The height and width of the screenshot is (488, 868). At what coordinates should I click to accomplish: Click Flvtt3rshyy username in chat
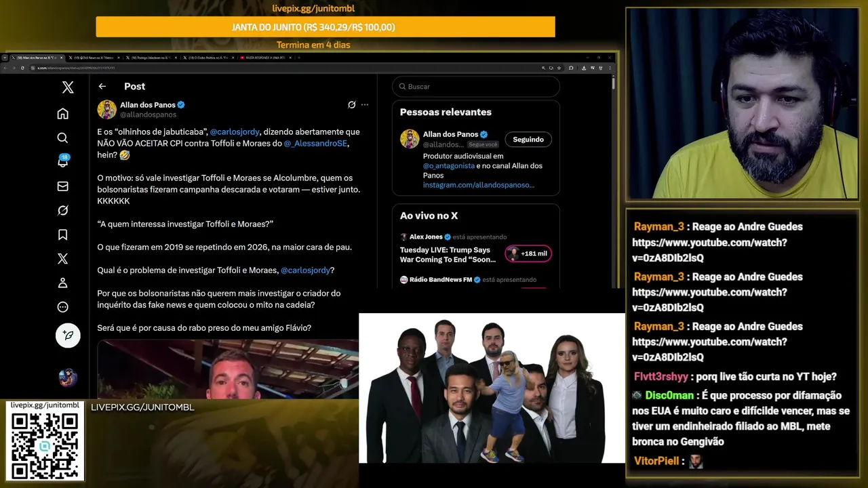pos(661,376)
